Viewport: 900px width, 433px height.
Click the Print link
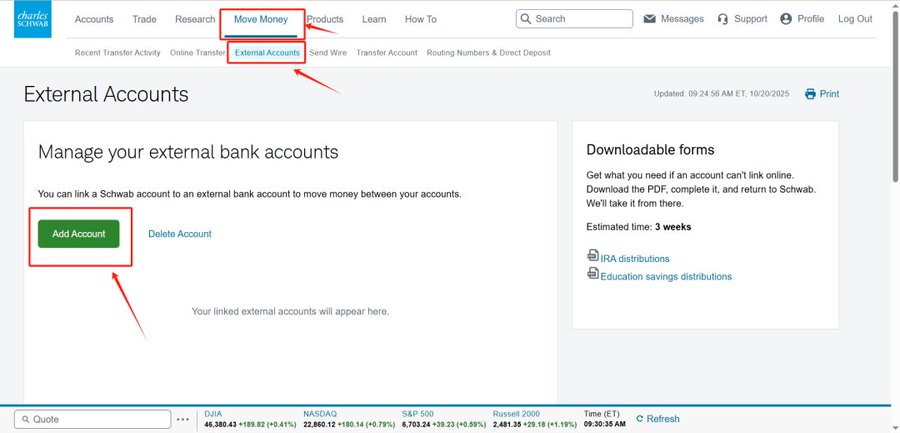[x=829, y=94]
